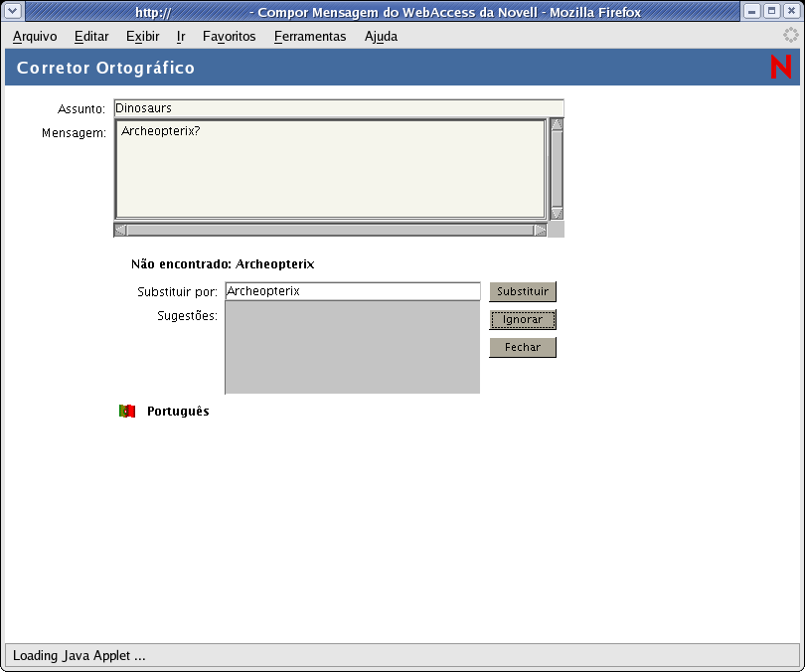805x672 pixels.
Task: Open the Ajuda menu
Action: 381,37
